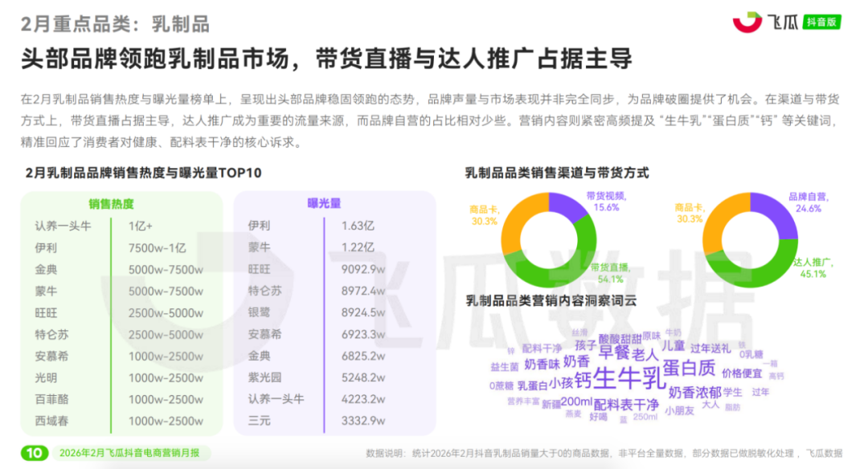Select the 销售热度 column header
The image size is (868, 469).
point(112,204)
